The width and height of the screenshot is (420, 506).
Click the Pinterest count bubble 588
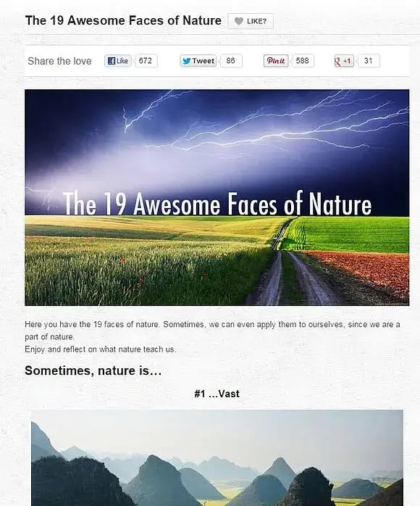pyautogui.click(x=303, y=61)
